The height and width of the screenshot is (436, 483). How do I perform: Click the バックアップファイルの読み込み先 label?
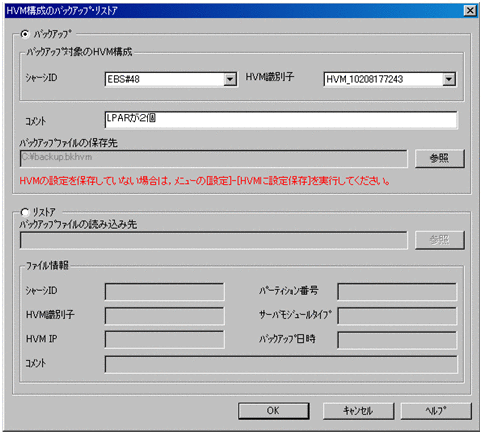pyautogui.click(x=78, y=224)
